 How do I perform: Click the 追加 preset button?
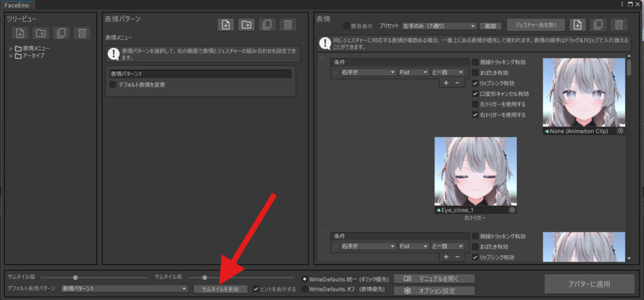pyautogui.click(x=491, y=26)
